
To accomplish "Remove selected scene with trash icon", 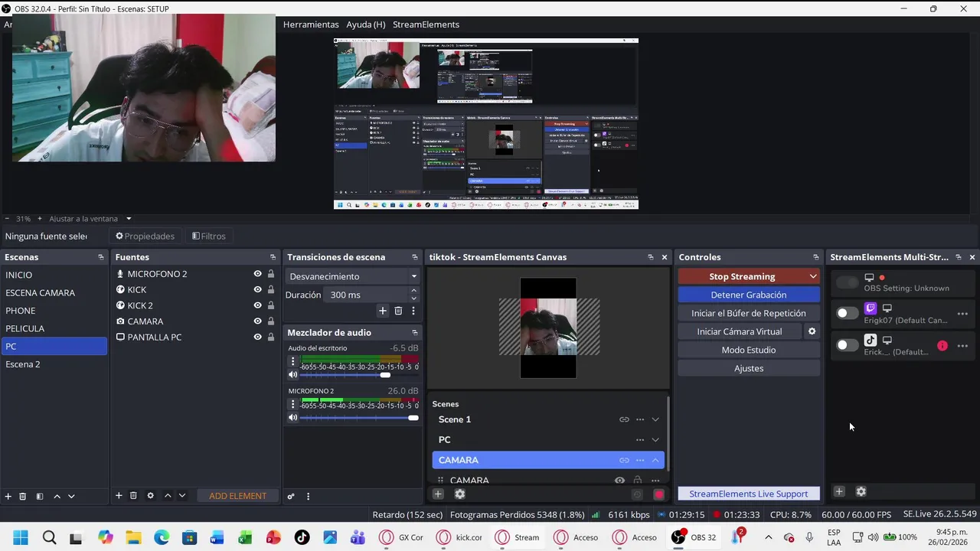I will coord(23,496).
